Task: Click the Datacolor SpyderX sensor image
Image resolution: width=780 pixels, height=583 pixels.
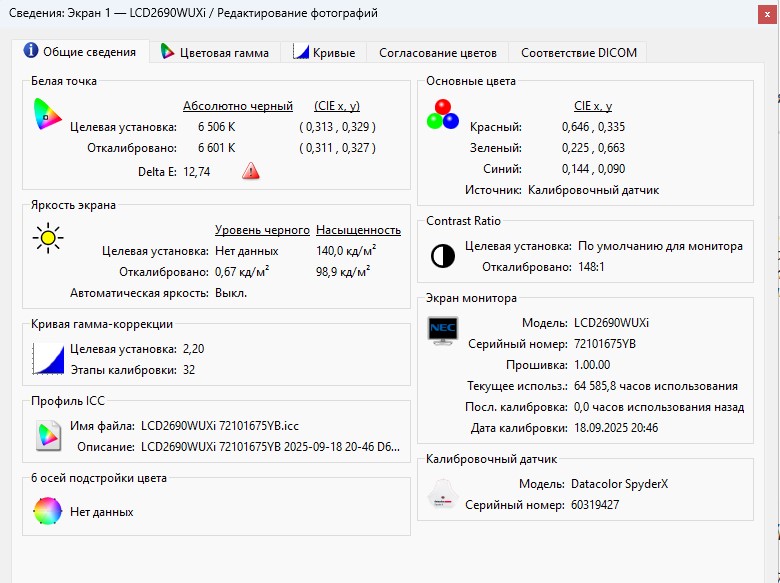Action: point(441,493)
